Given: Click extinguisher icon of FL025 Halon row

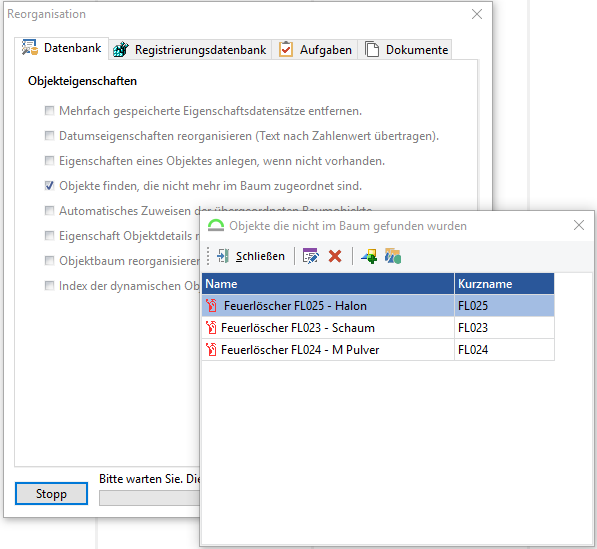Looking at the screenshot, I should click(212, 306).
